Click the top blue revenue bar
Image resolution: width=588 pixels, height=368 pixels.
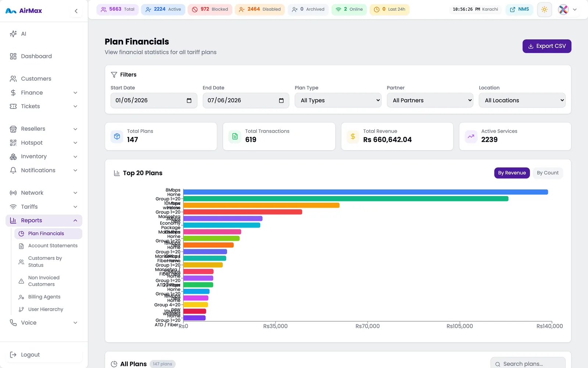pos(366,192)
